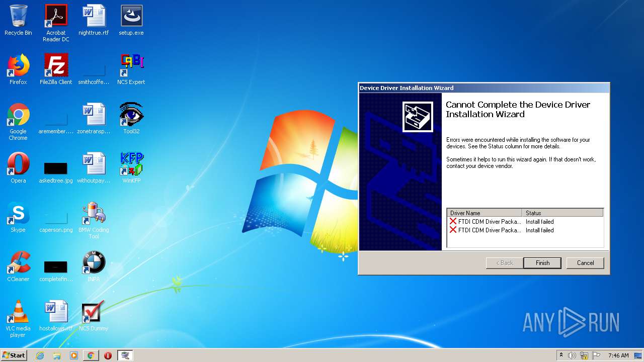Select the VLC media player shortcut

tap(18, 319)
